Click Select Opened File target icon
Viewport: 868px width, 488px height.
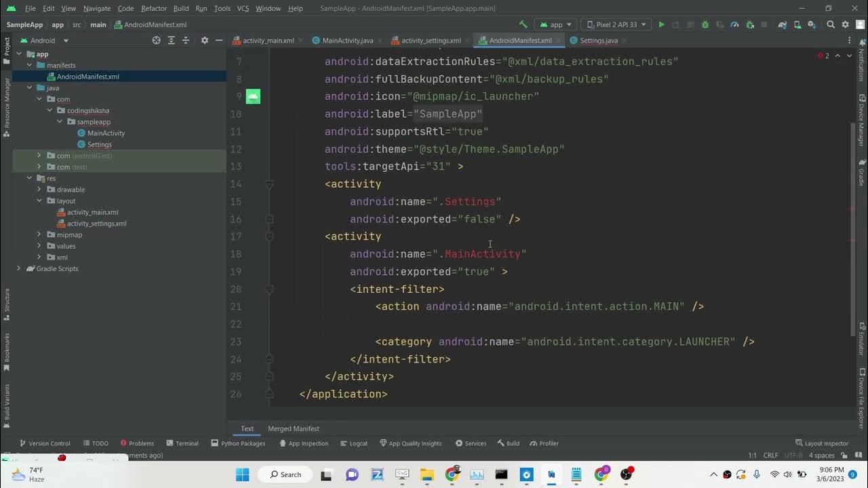(x=156, y=41)
